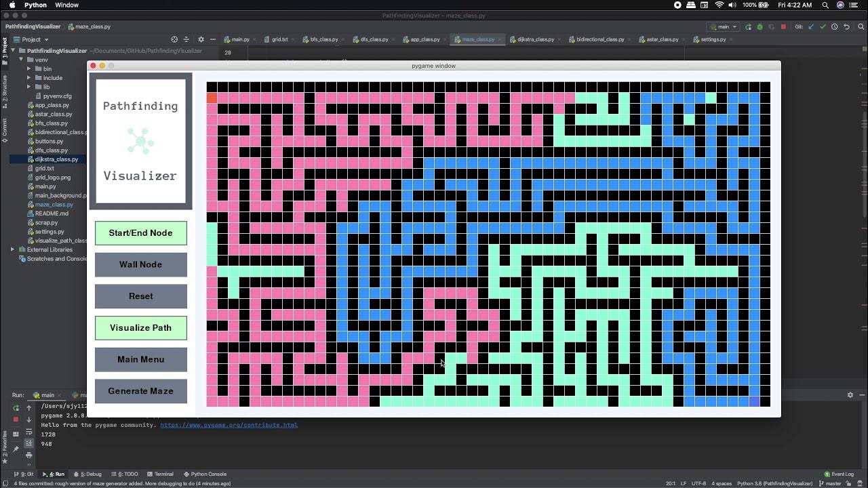The height and width of the screenshot is (488, 868).
Task: Open the Python menu in the menu bar
Action: click(35, 5)
